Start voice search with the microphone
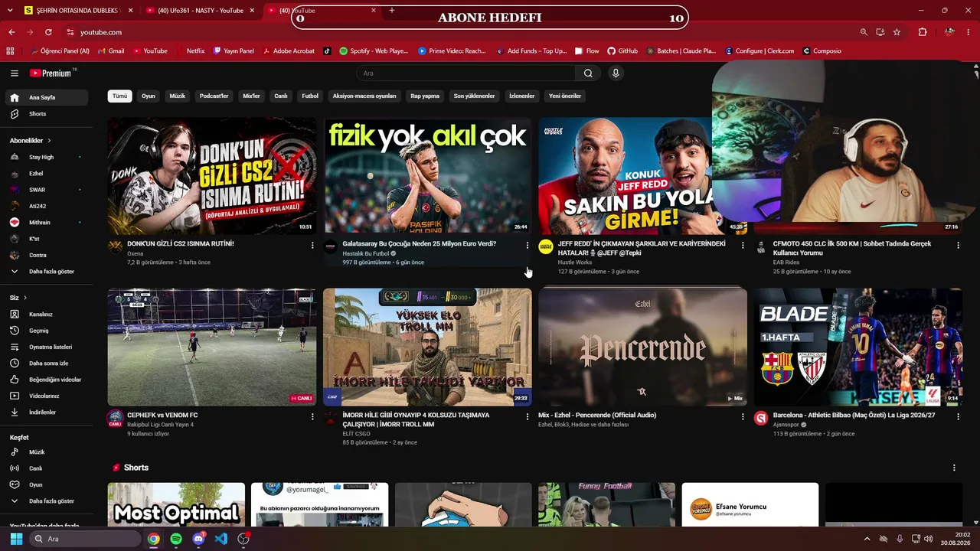Image resolution: width=980 pixels, height=551 pixels. coord(616,73)
